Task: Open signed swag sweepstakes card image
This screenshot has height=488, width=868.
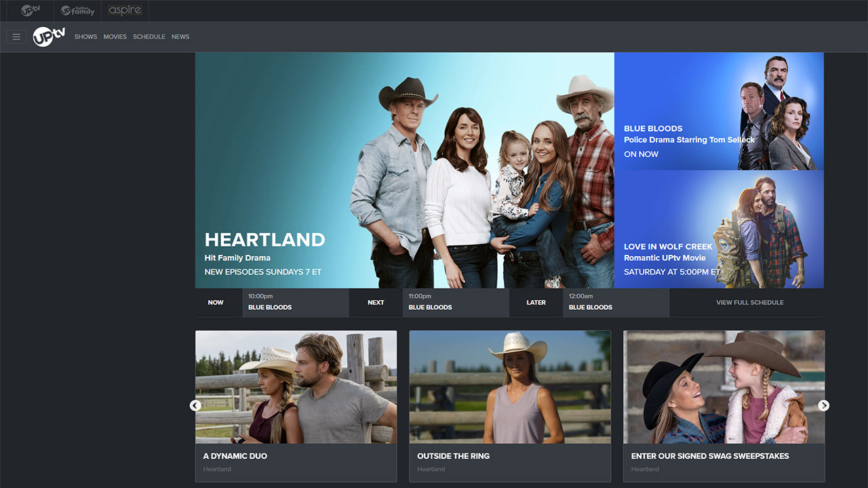Action: (724, 387)
